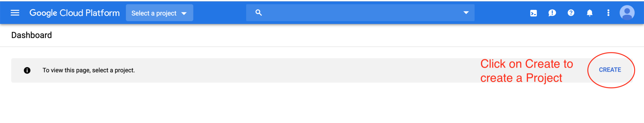
Task: Click into the top search field
Action: click(360, 13)
